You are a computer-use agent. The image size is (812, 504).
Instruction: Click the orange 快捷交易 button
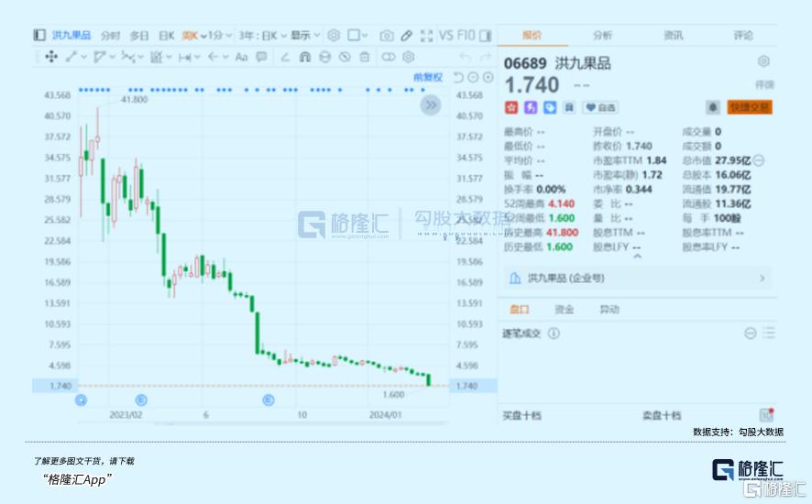[x=750, y=107]
